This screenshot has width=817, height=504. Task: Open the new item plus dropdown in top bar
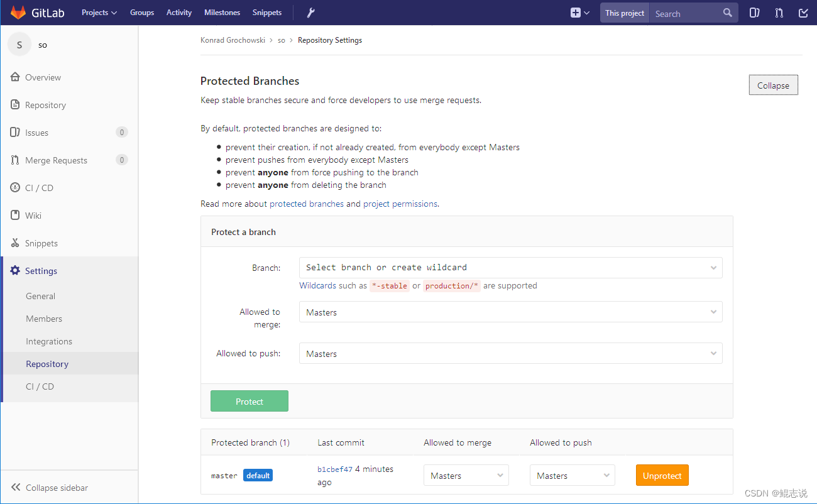pos(579,13)
